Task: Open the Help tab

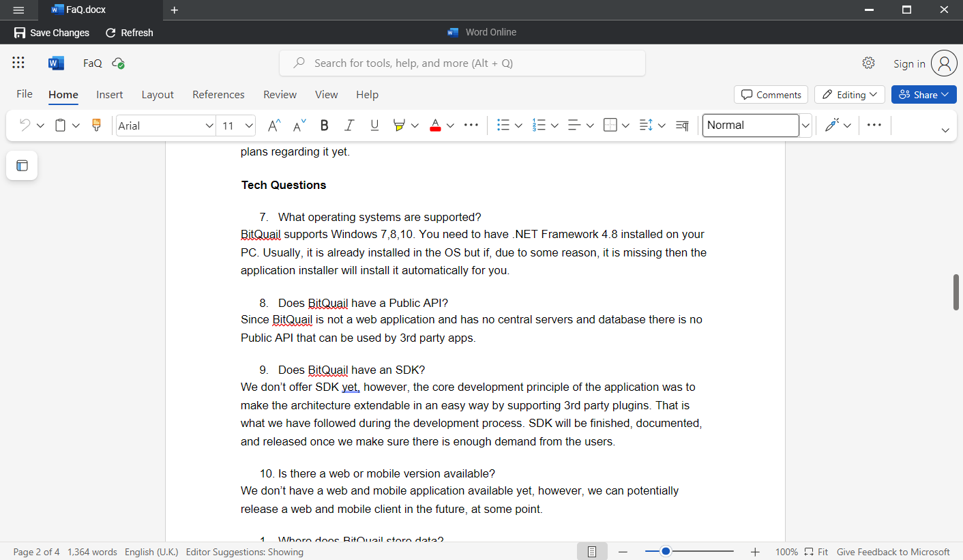Action: coord(367,94)
